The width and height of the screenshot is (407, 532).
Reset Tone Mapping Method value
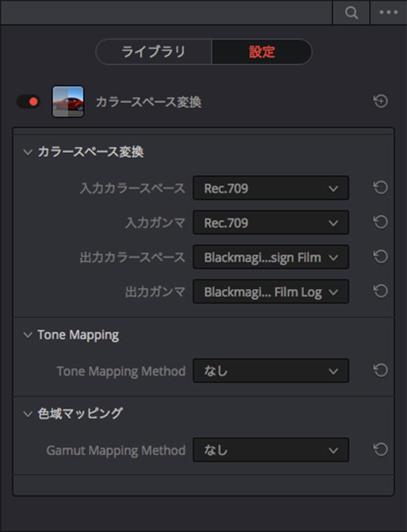380,371
